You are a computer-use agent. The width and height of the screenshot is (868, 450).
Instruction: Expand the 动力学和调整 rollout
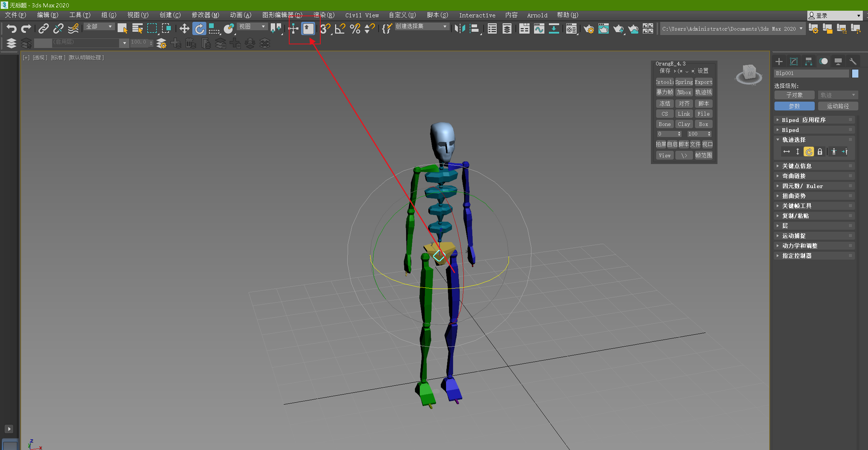coord(814,246)
